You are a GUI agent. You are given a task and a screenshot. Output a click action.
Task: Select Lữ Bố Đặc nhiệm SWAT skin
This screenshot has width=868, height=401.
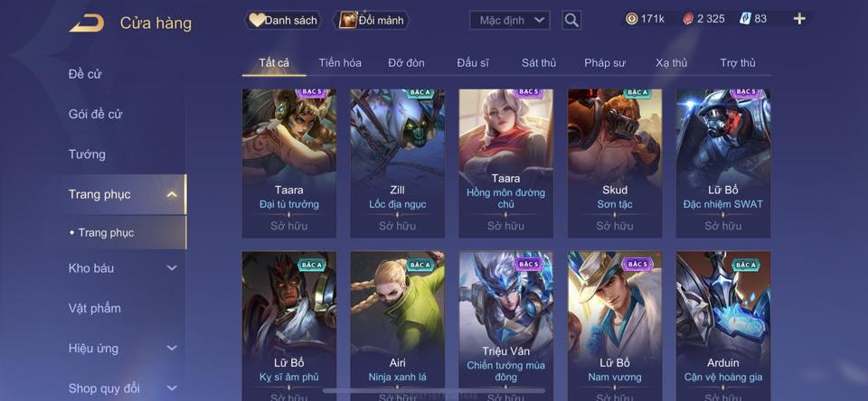[x=723, y=163]
